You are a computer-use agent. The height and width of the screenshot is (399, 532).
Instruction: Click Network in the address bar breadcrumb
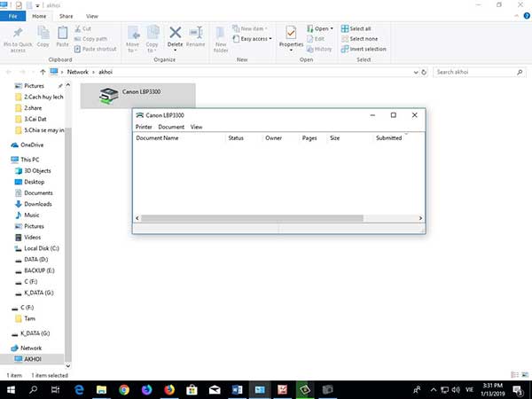[x=78, y=72]
